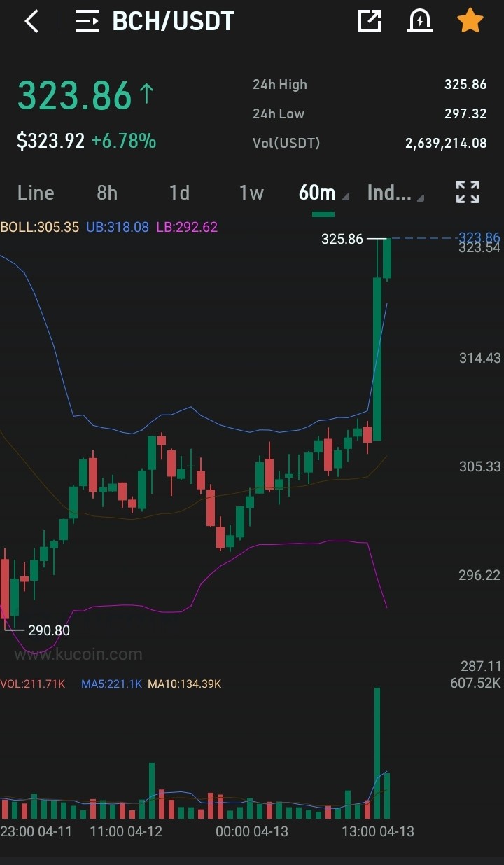Tap the 323.86 last price

tap(75, 96)
